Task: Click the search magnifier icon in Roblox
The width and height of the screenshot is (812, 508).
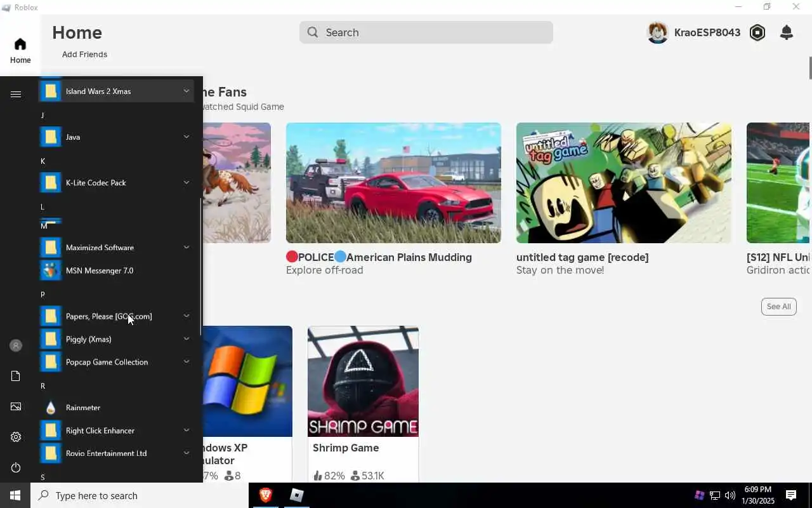Action: 313,32
